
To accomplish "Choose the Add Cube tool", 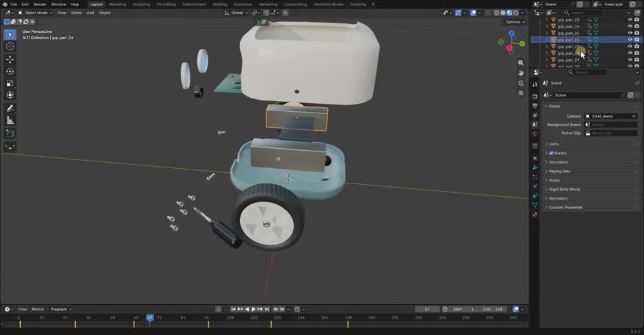I will (x=10, y=133).
